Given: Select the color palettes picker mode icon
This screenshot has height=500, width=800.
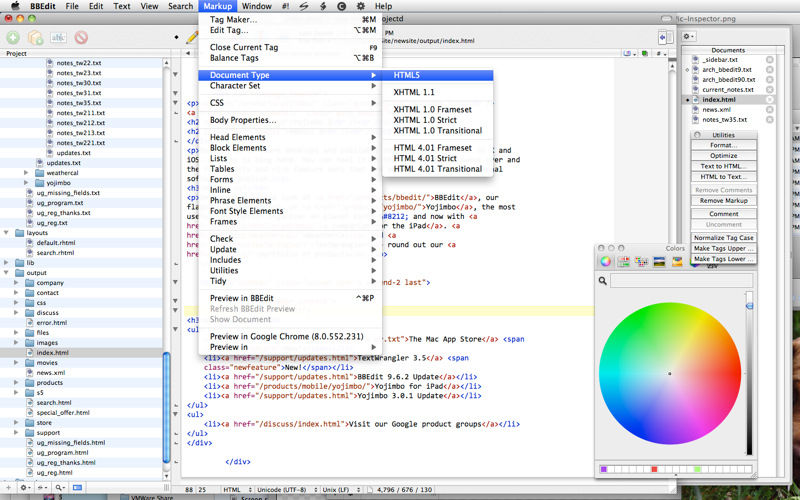Looking at the screenshot, I should click(x=641, y=262).
